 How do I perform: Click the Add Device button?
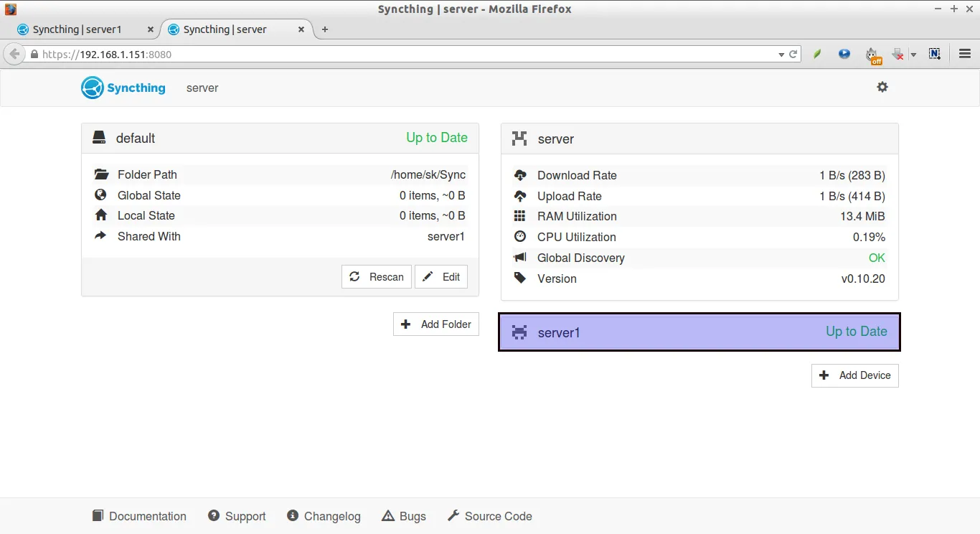(x=854, y=375)
